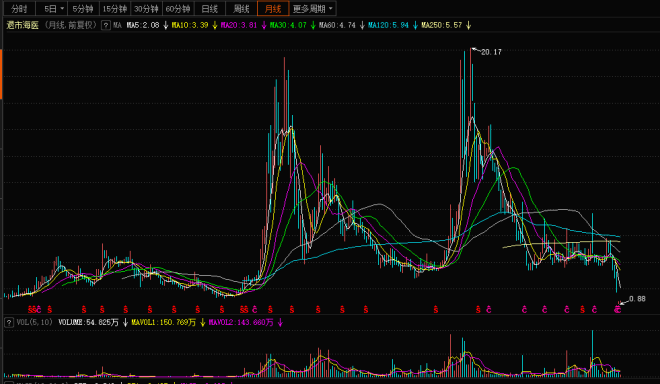The width and height of the screenshot is (660, 384).
Task: Click the MA250:5.57 indicator label
Action: click(x=442, y=25)
